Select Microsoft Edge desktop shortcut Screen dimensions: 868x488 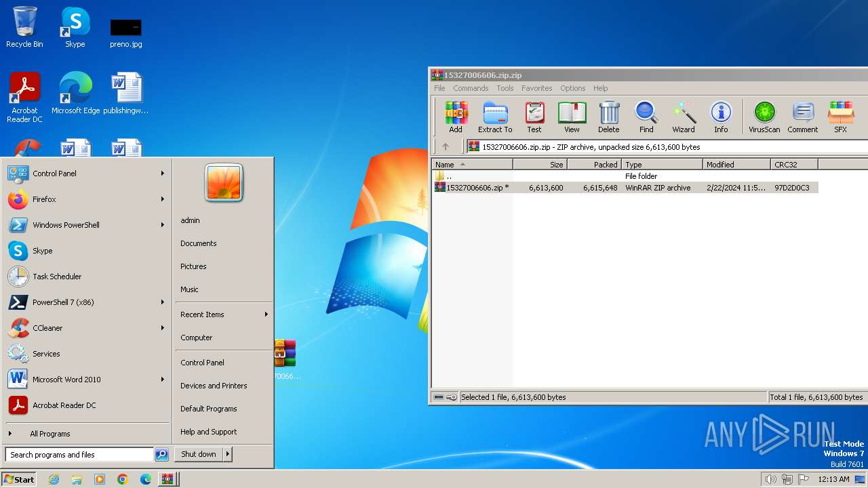(75, 94)
